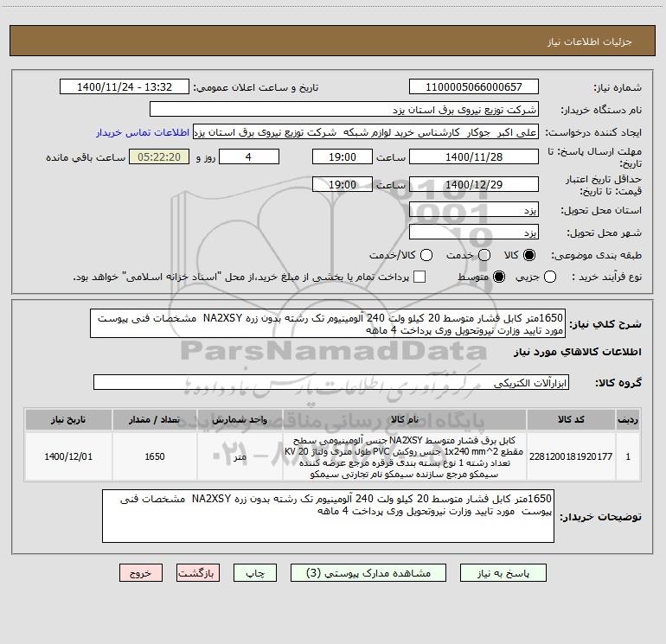Click the request creator field علی اکبر جوکار
The width and height of the screenshot is (666, 644).
pyautogui.click(x=366, y=131)
